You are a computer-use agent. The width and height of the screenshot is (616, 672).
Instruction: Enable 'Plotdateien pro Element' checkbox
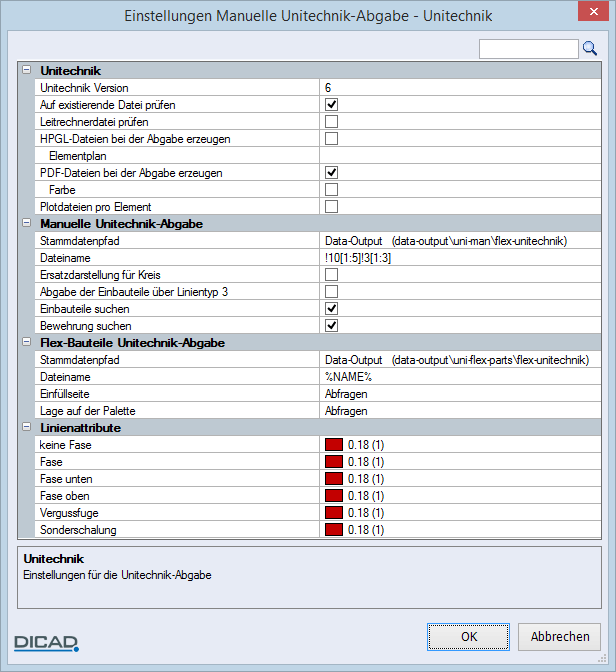[331, 207]
